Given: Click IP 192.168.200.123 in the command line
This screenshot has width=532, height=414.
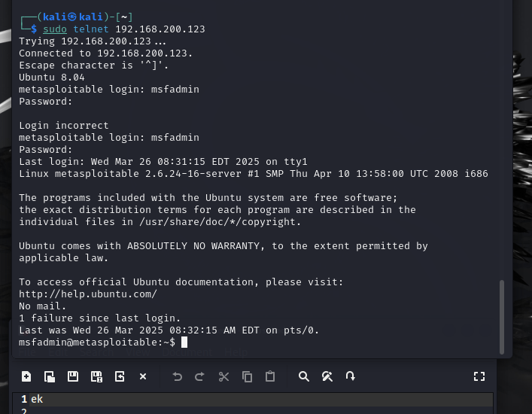Looking at the screenshot, I should pos(160,29).
